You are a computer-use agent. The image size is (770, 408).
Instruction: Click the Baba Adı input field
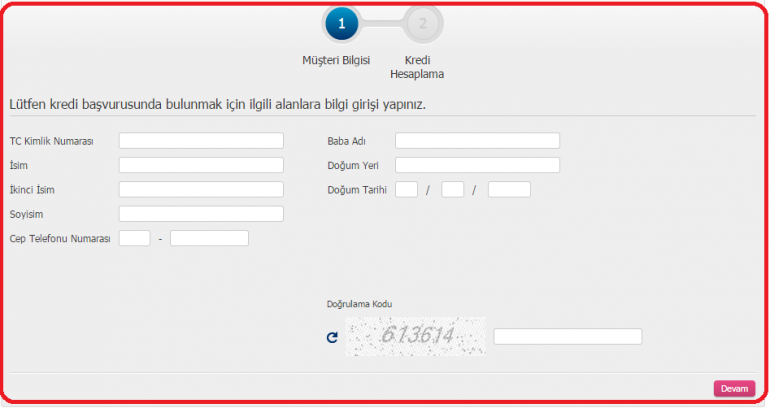477,141
